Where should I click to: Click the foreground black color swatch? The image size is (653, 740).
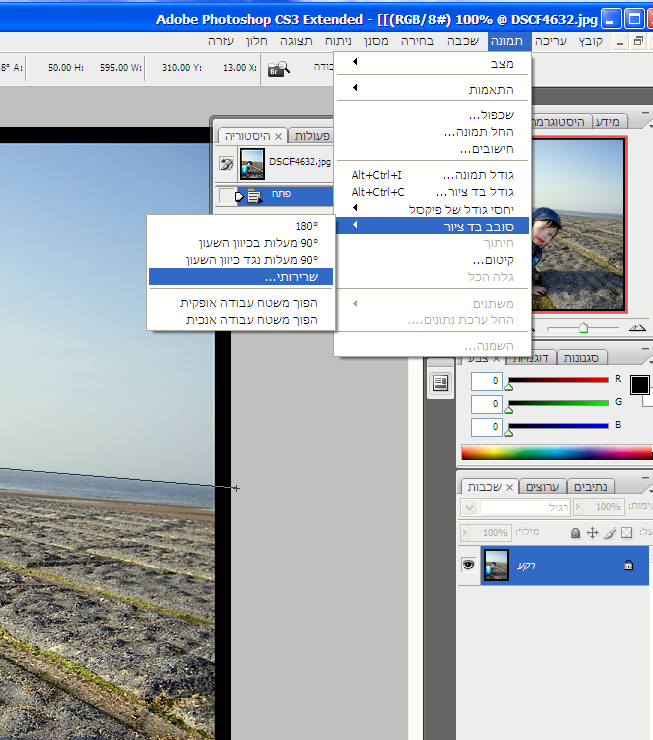639,385
